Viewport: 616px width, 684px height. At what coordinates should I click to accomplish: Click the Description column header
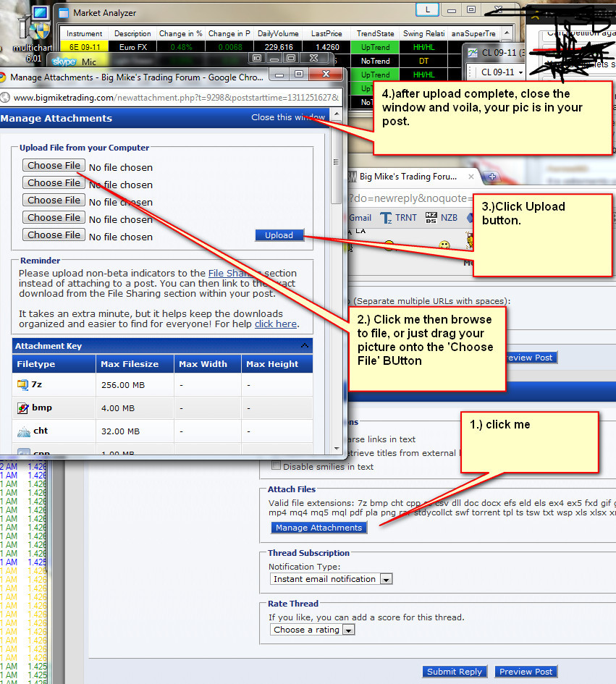tap(132, 33)
